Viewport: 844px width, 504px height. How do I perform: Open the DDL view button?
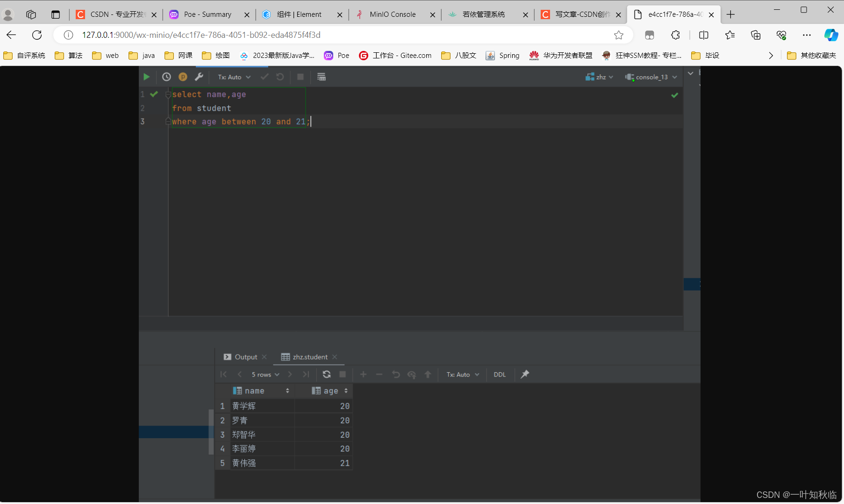tap(500, 374)
